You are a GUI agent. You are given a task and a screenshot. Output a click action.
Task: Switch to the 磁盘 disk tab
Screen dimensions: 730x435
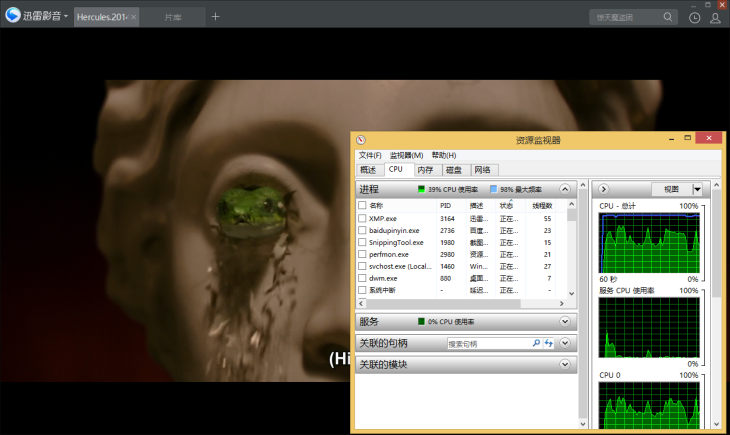coord(454,170)
